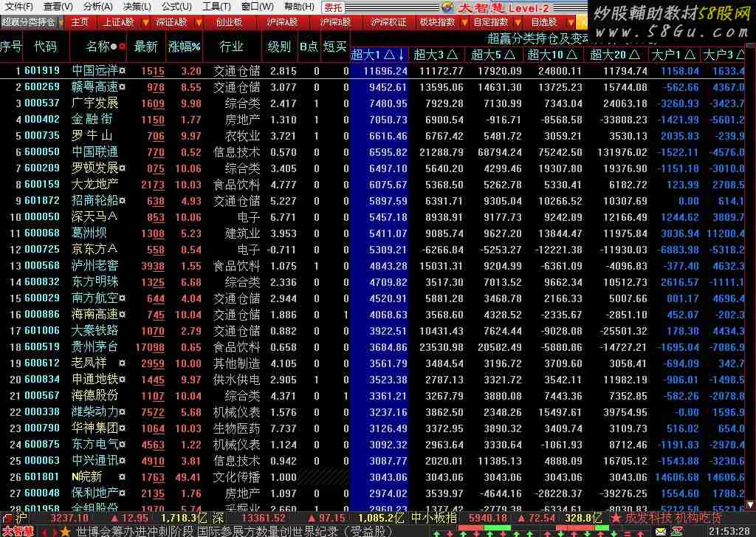
Task: Sort by the 超大3 column header
Action: point(436,55)
